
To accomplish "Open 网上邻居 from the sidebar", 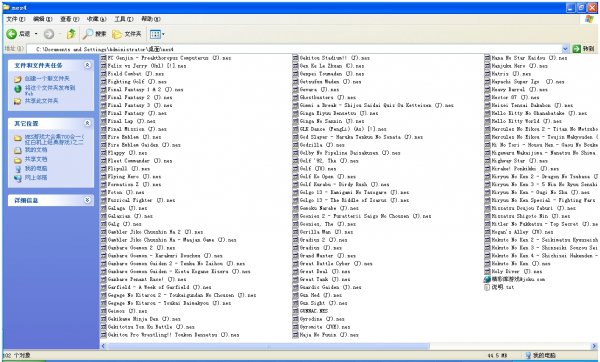I will [x=36, y=178].
